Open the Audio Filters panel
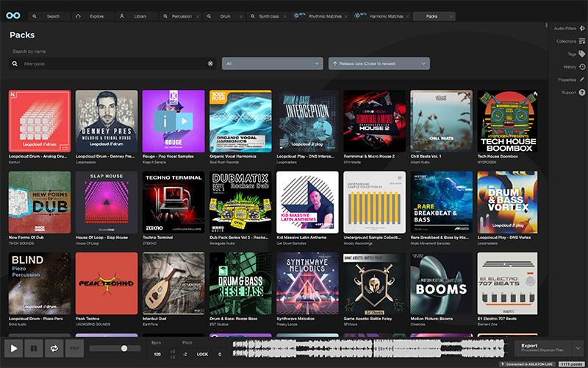Image resolution: width=588 pixels, height=368 pixels. [581, 28]
